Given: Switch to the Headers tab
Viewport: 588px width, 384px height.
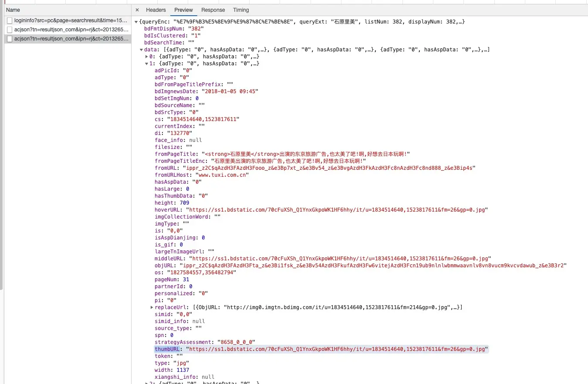Looking at the screenshot, I should pos(156,10).
